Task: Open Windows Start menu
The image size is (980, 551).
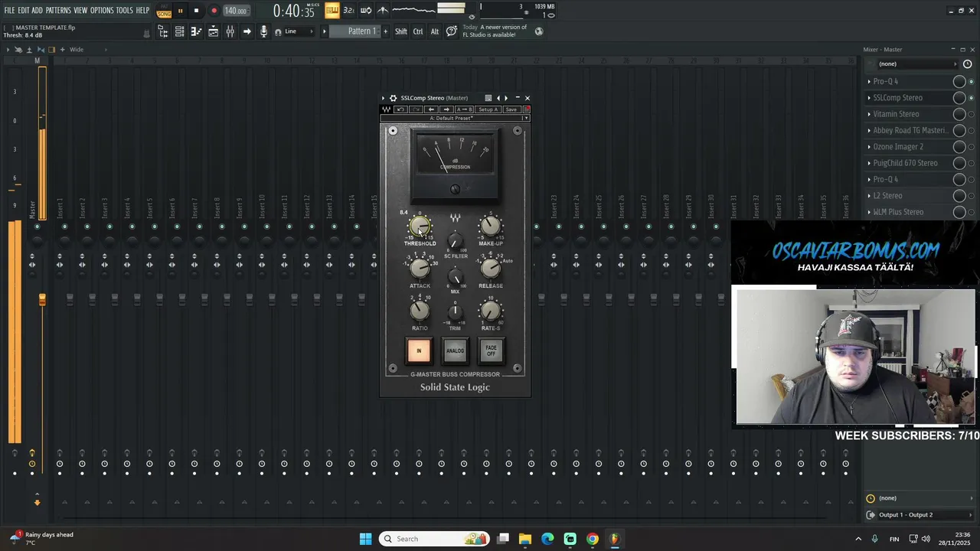Action: pos(365,539)
